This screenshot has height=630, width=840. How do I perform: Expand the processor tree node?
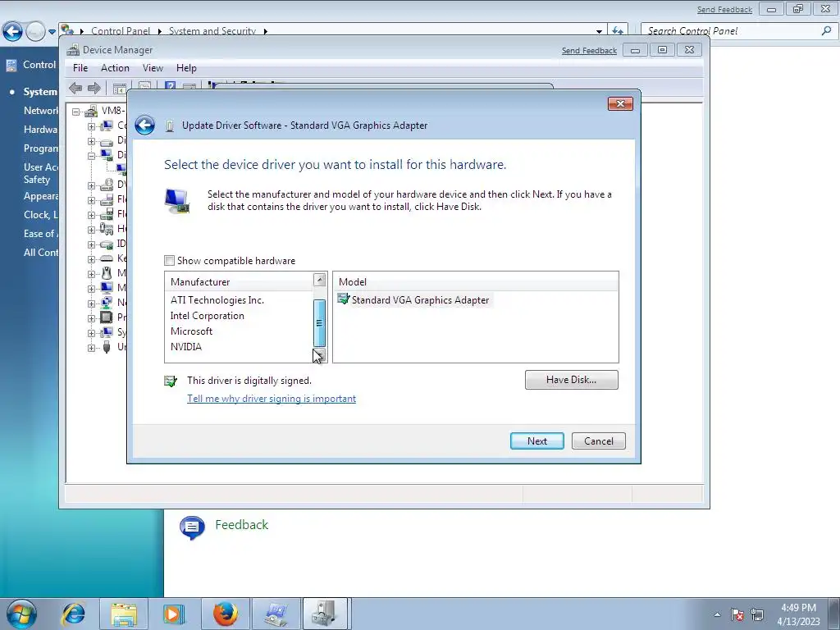pyautogui.click(x=92, y=318)
